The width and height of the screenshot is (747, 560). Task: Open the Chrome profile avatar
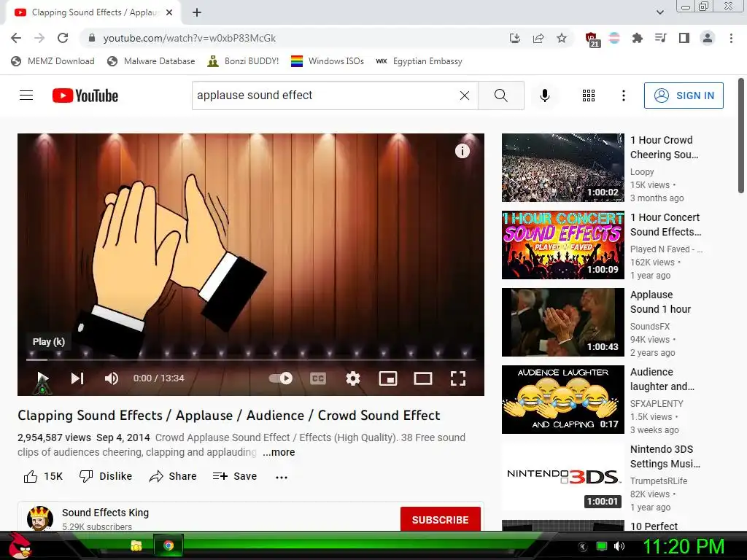(708, 38)
